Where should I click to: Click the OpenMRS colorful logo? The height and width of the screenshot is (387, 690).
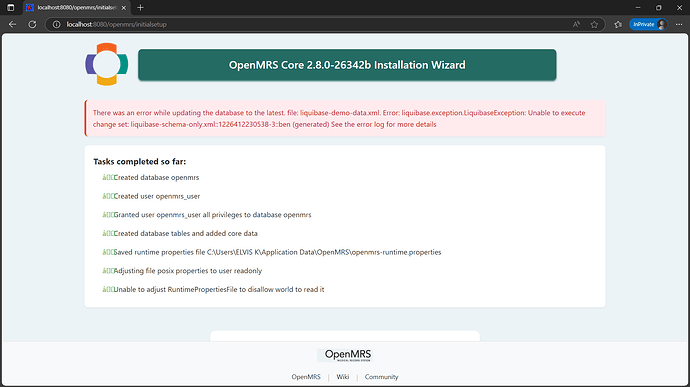pyautogui.click(x=106, y=64)
